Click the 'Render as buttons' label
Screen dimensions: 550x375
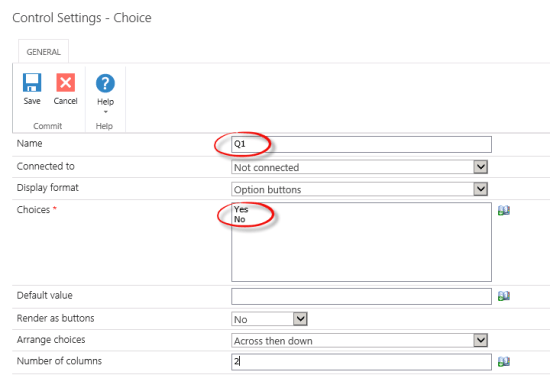[x=55, y=318]
